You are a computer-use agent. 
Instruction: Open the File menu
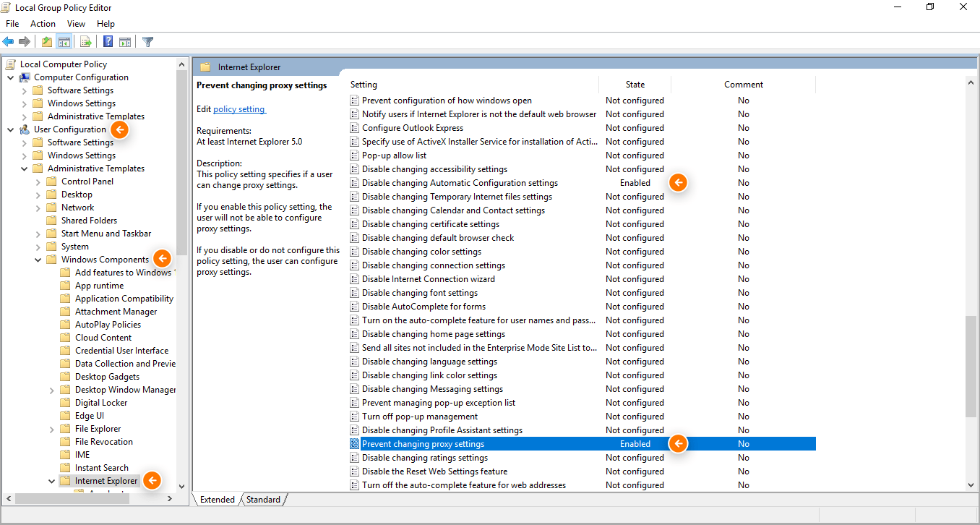(x=12, y=24)
